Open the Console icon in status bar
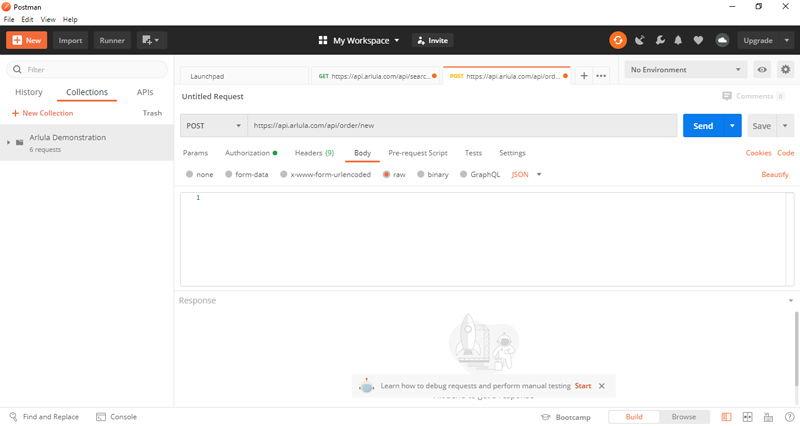 click(101, 417)
